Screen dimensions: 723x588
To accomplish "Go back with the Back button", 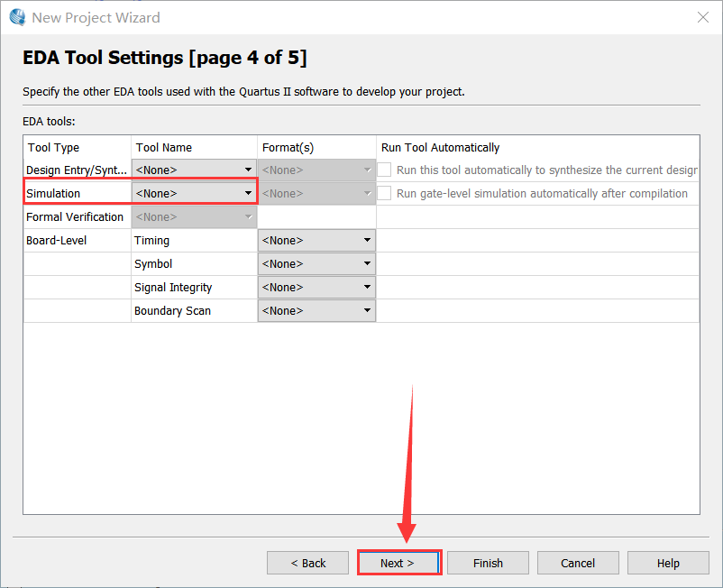I will point(307,563).
